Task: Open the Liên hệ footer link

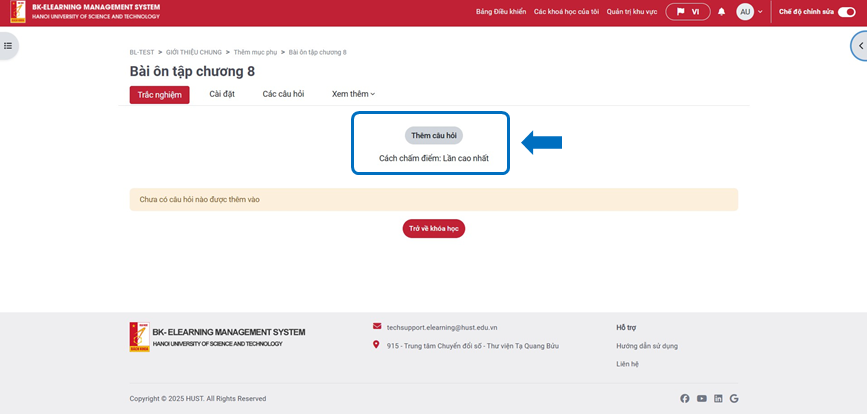Action: point(628,364)
